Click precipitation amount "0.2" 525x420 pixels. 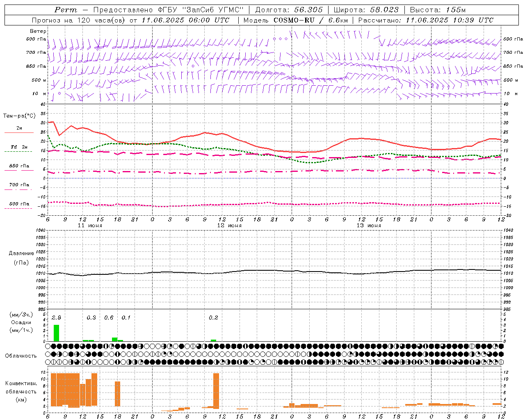(213, 318)
